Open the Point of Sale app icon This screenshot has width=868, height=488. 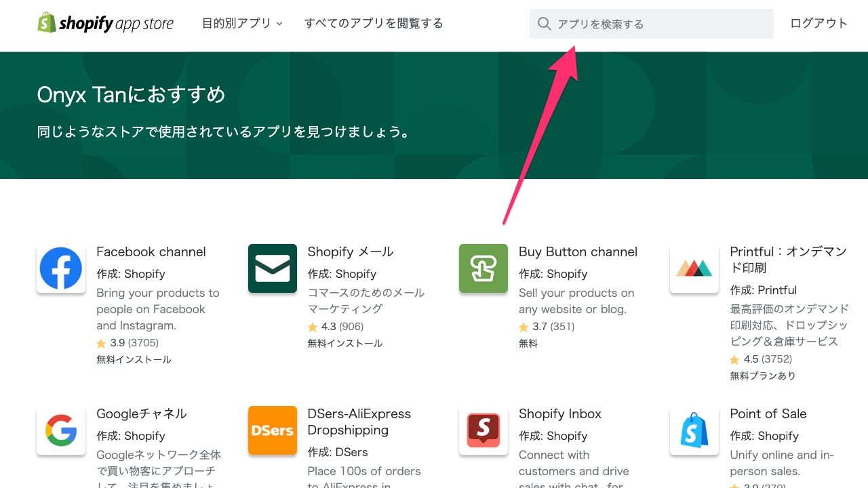(694, 430)
